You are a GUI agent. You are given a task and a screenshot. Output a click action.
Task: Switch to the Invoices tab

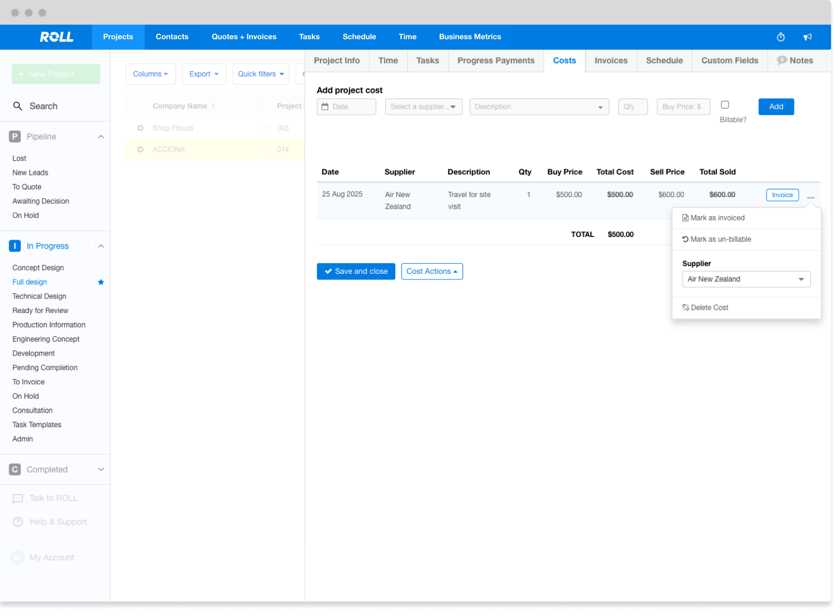tap(611, 60)
